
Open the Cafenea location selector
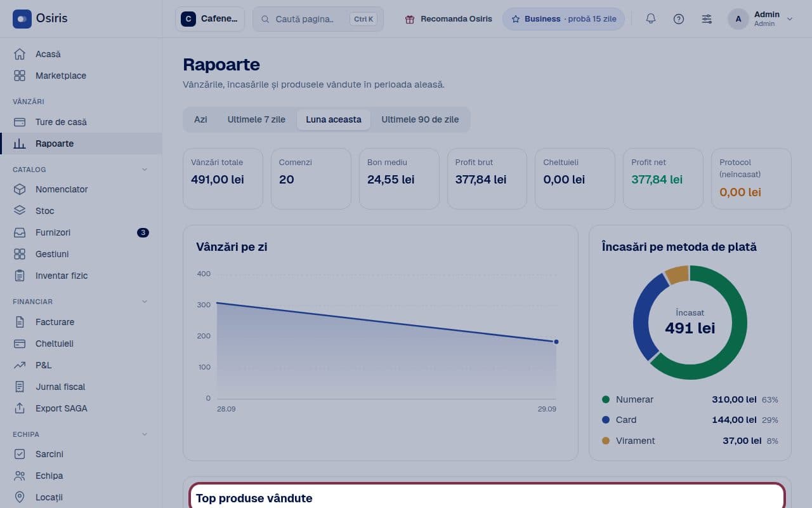tap(210, 19)
